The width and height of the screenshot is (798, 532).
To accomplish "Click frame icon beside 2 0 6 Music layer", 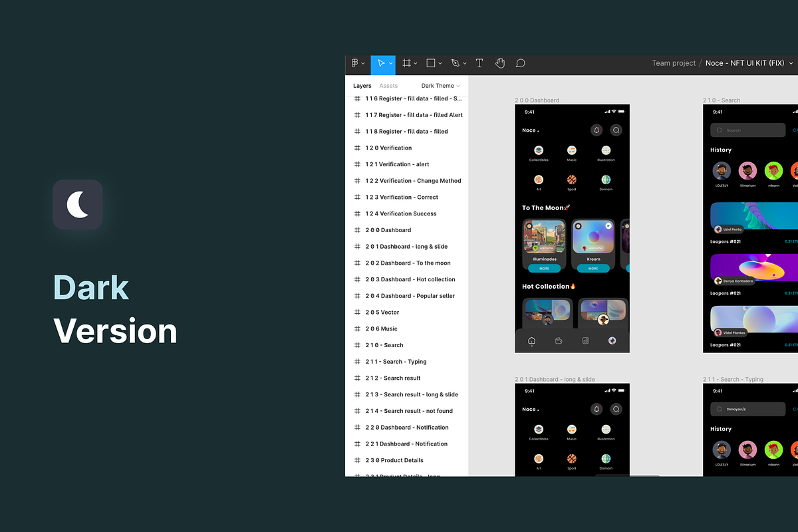I will [x=357, y=329].
